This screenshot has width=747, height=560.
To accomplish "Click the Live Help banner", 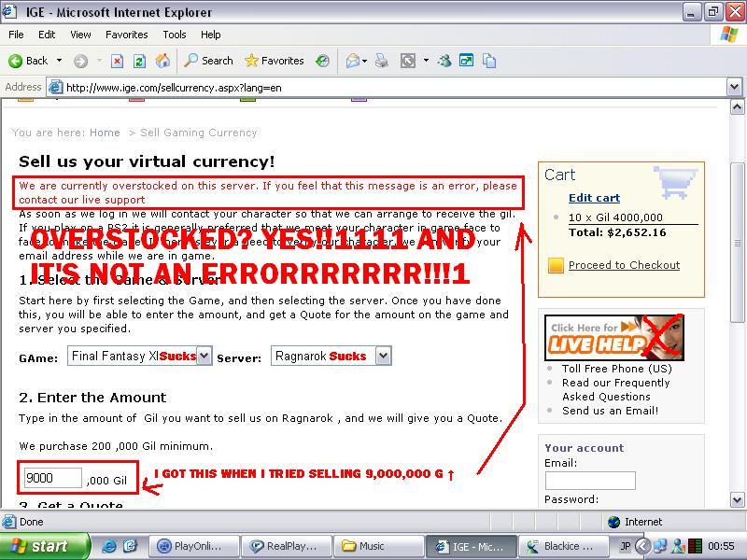I will point(614,337).
